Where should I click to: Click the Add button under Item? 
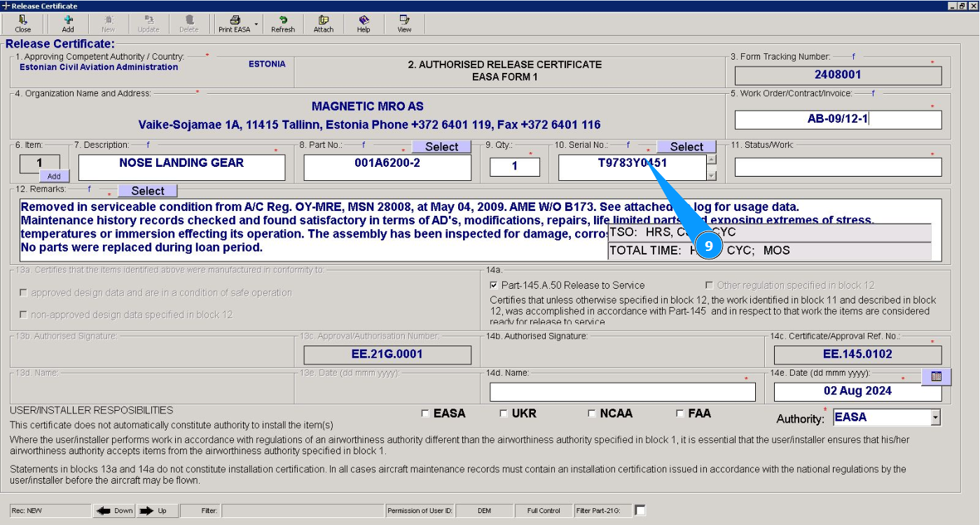54,177
